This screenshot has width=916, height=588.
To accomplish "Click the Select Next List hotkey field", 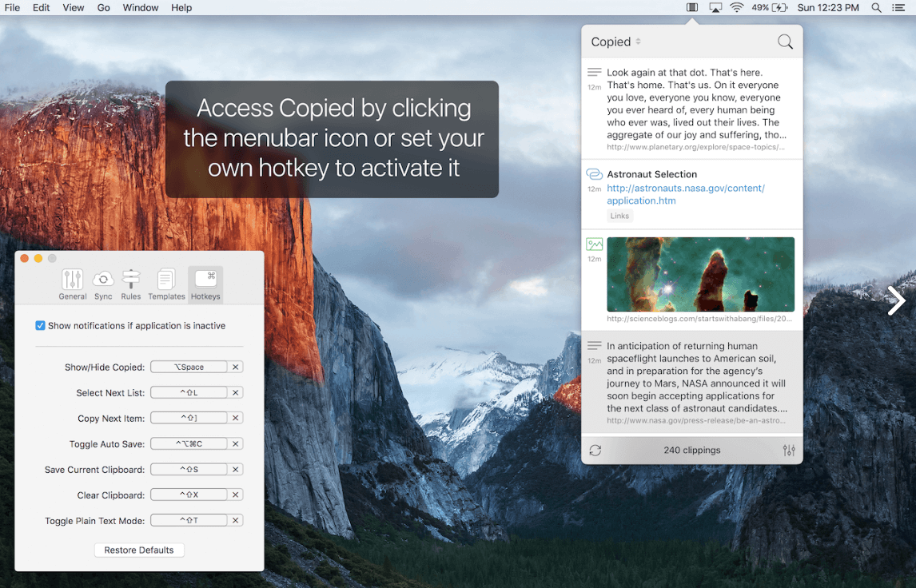I will point(189,393).
